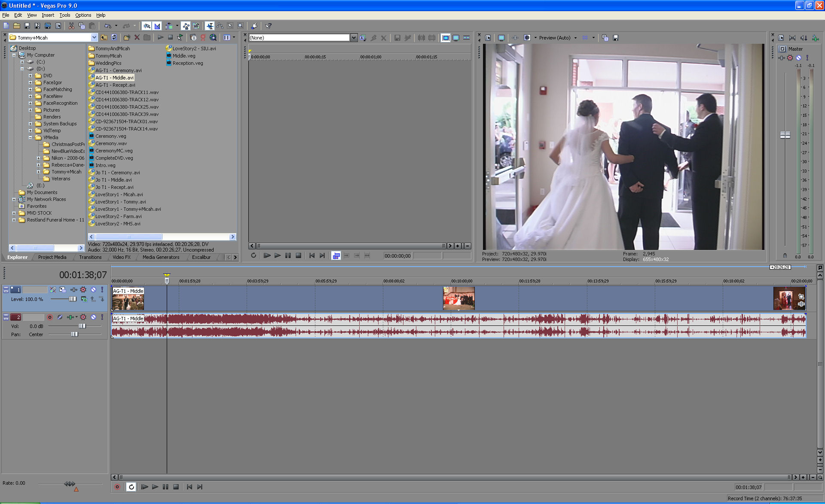Click the record button in bottom transport
The width and height of the screenshot is (825, 504).
coord(117,486)
